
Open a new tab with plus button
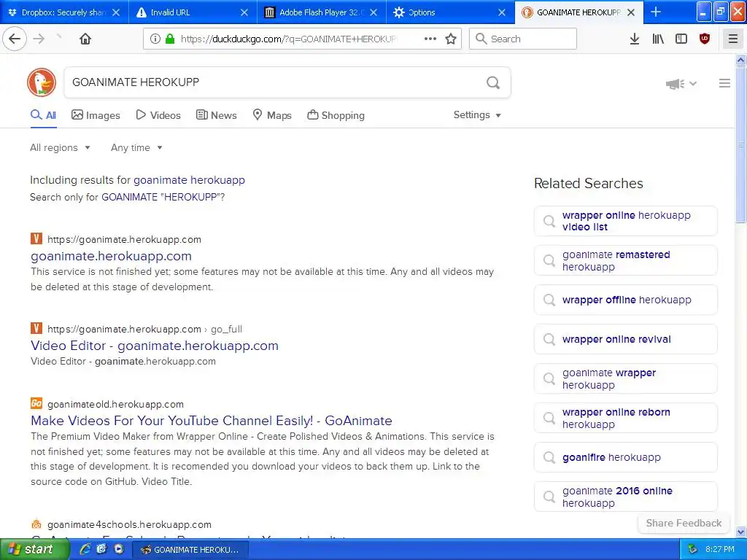point(656,12)
